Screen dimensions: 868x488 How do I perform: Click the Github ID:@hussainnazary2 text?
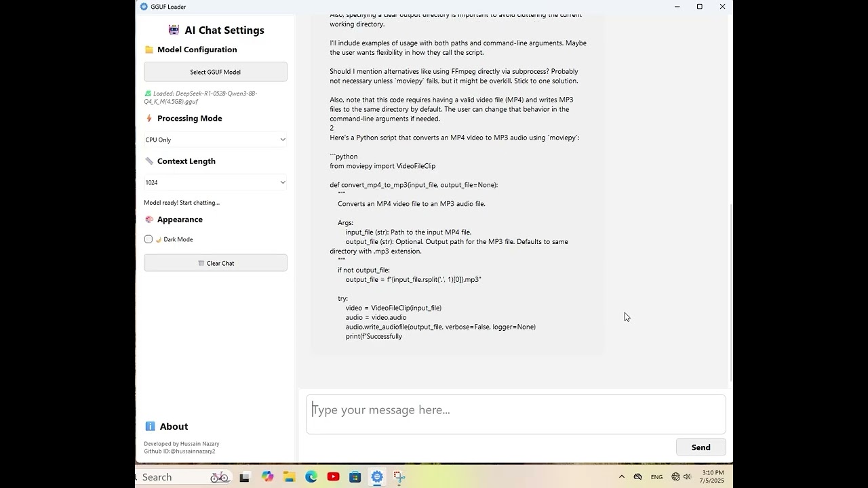180,451
